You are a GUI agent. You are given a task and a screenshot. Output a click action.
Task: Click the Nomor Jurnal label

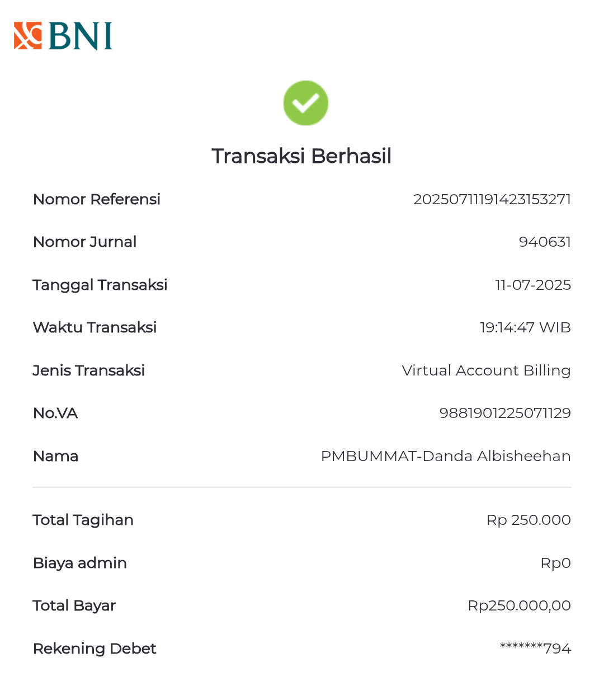tap(85, 242)
